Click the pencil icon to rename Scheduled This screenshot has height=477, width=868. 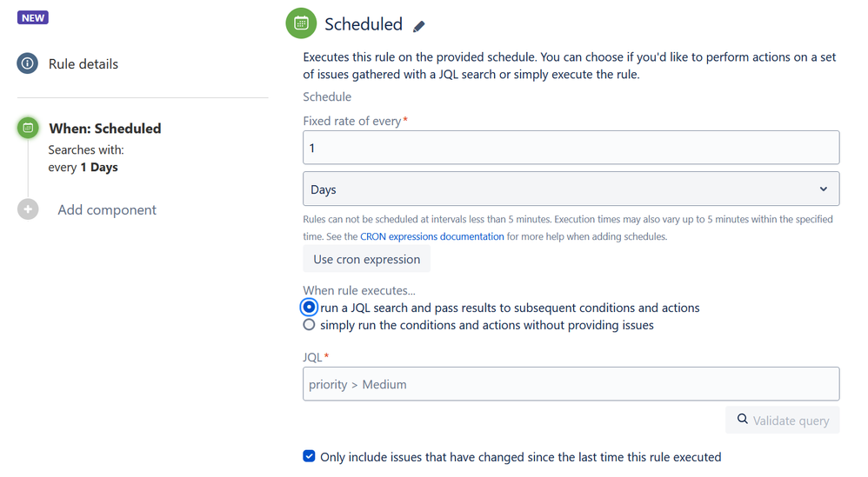click(x=419, y=26)
